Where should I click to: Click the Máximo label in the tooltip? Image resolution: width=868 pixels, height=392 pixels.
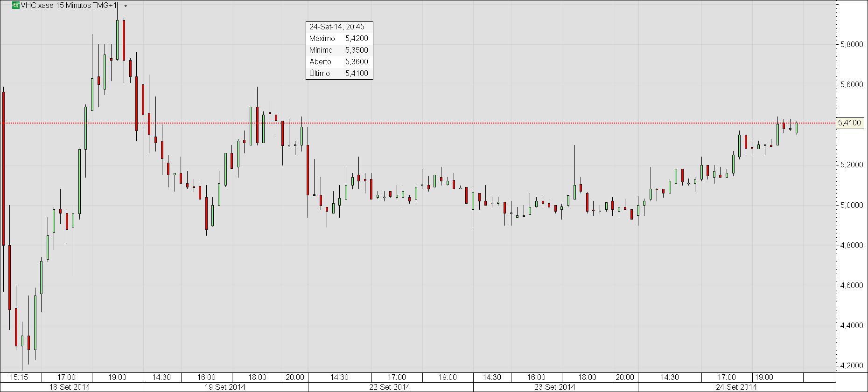click(x=322, y=38)
